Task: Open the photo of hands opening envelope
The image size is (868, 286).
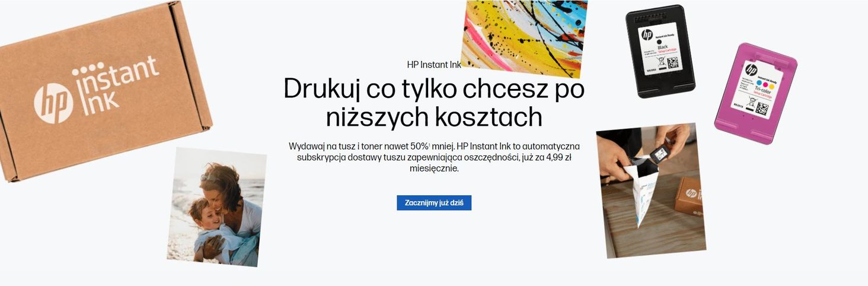Action: point(651,190)
